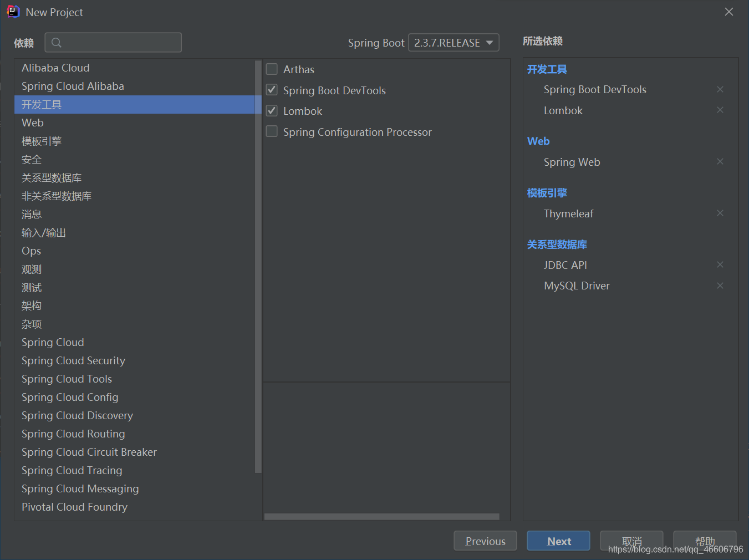Select Spring Cloud Circuit Breaker category
Viewport: 749px width, 560px height.
134,452
